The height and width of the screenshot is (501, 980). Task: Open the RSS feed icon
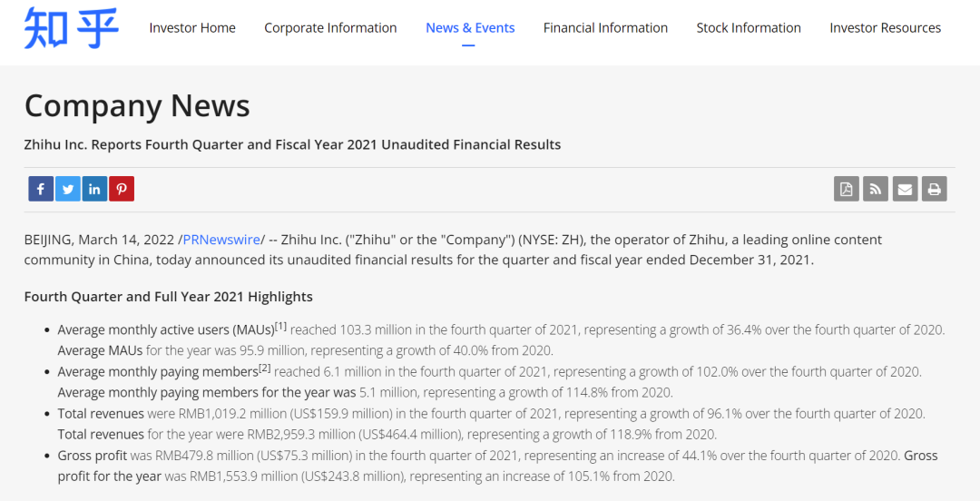click(876, 189)
